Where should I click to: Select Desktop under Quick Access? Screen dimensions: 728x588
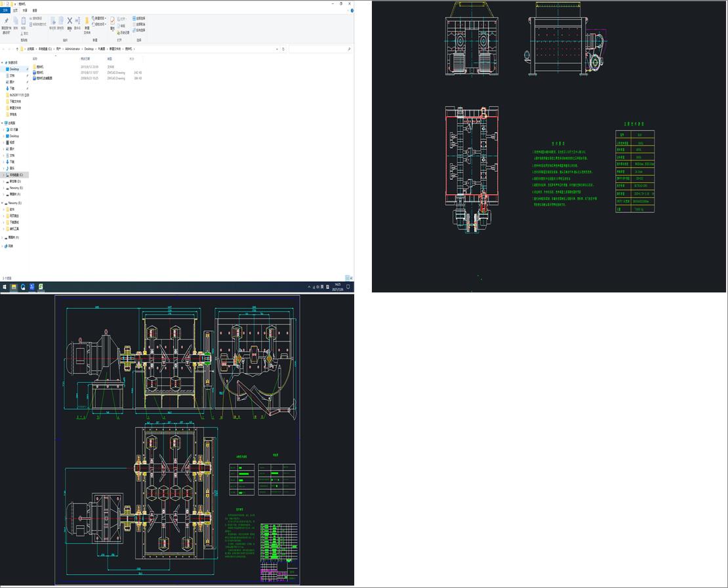[x=14, y=69]
